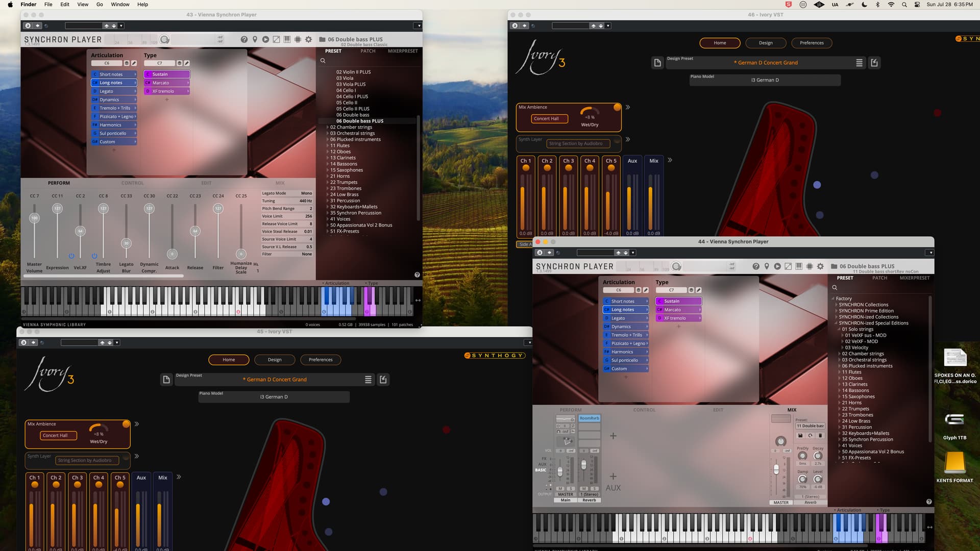Image resolution: width=980 pixels, height=551 pixels.
Task: Click the CPU chip icon in window 43
Action: (x=298, y=39)
